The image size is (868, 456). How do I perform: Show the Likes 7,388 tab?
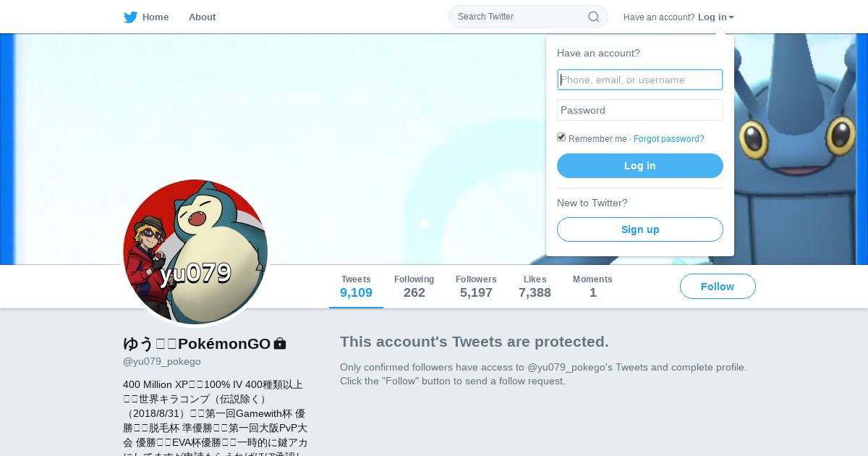(x=535, y=287)
